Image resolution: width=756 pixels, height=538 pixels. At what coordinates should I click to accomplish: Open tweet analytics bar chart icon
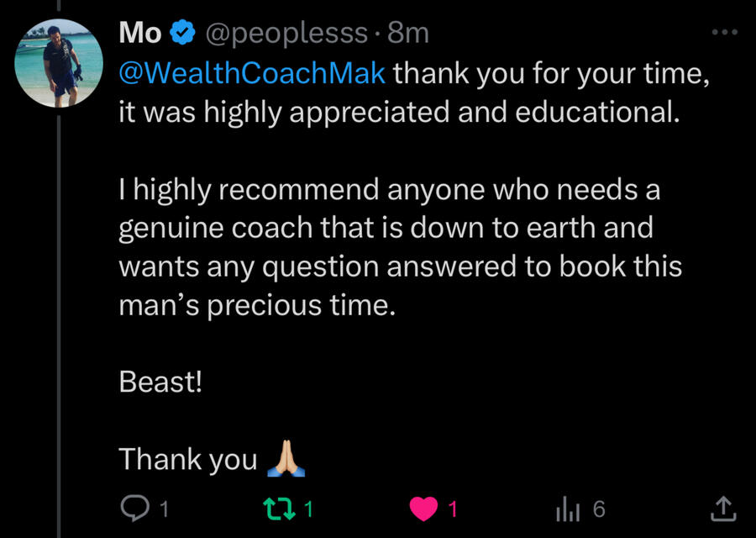[567, 508]
